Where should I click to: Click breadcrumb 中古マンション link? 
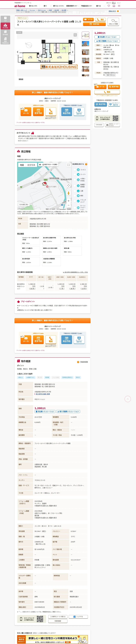42,10
